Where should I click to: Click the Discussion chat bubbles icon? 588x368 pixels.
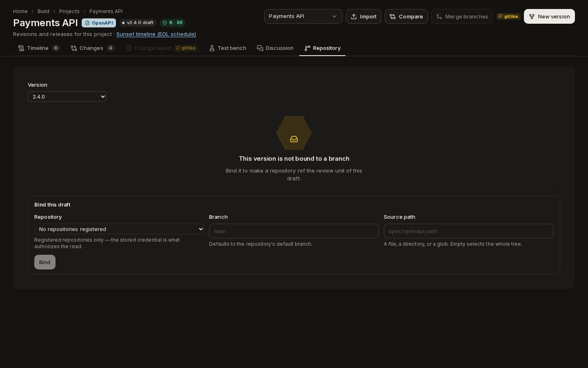click(260, 48)
